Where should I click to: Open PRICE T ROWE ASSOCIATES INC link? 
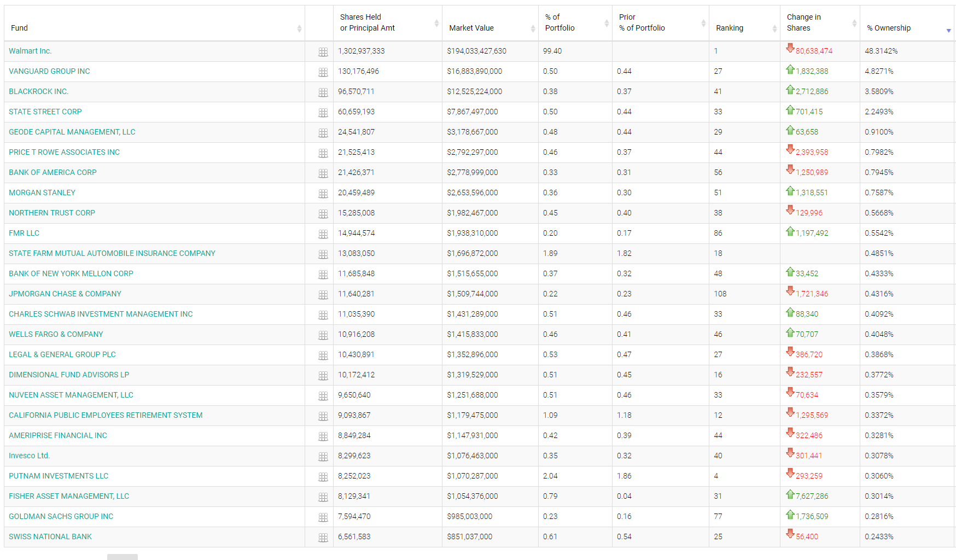pos(64,152)
